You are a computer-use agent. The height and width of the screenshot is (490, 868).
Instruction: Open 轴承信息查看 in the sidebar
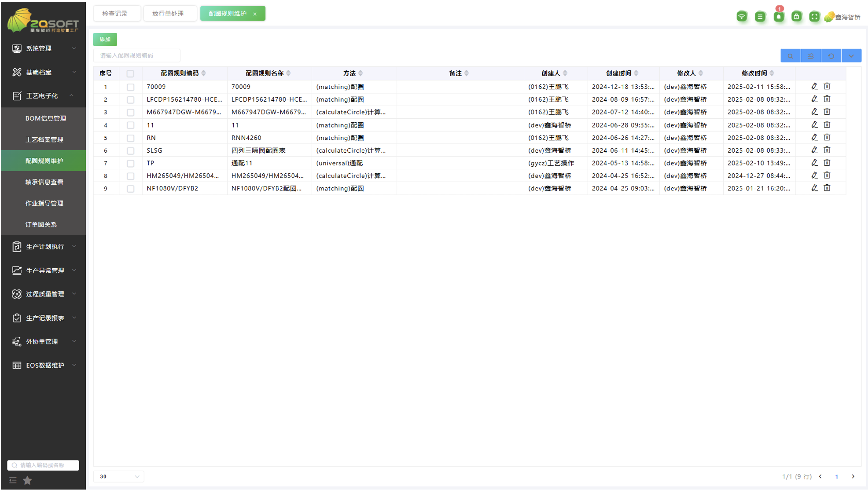coord(43,182)
